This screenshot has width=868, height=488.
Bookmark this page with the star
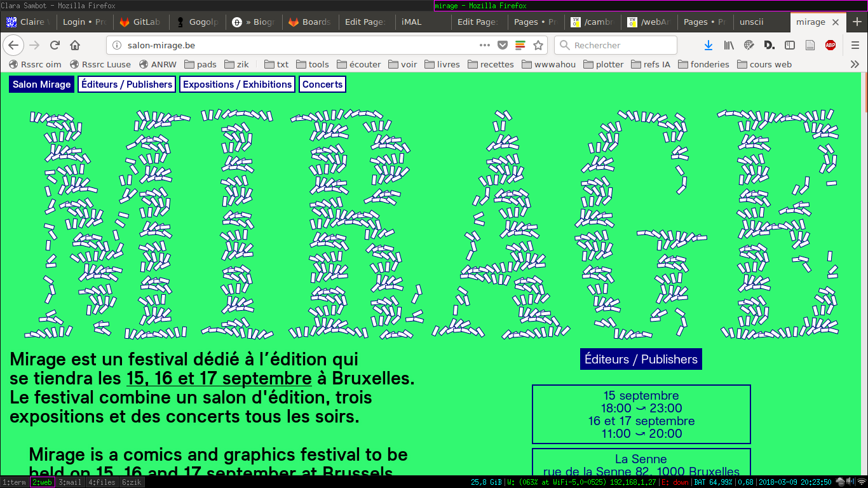coord(538,45)
